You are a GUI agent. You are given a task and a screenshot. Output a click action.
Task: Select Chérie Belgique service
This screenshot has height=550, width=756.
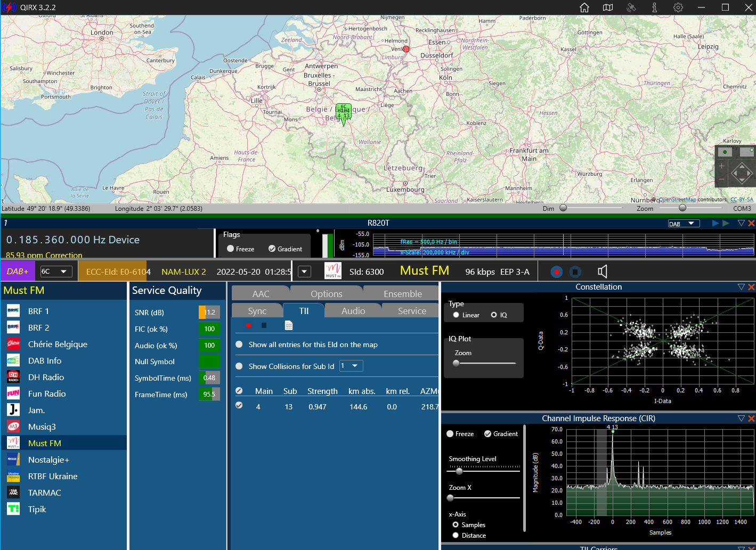[x=63, y=344]
